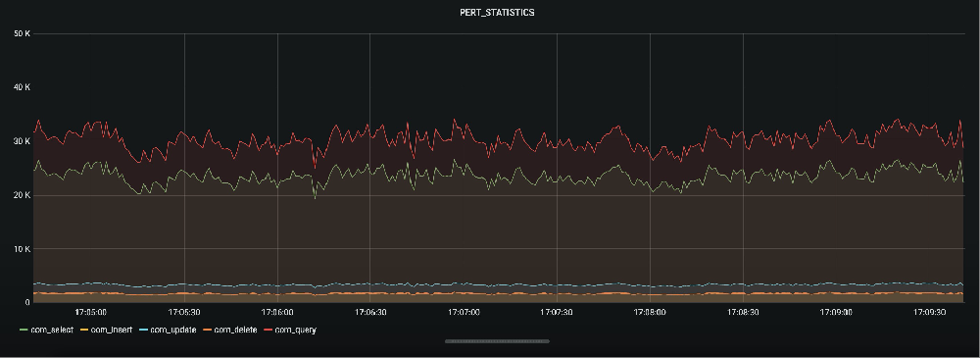Click the 17:08:30 time axis label
Screen dimensions: 980x358
click(743, 312)
